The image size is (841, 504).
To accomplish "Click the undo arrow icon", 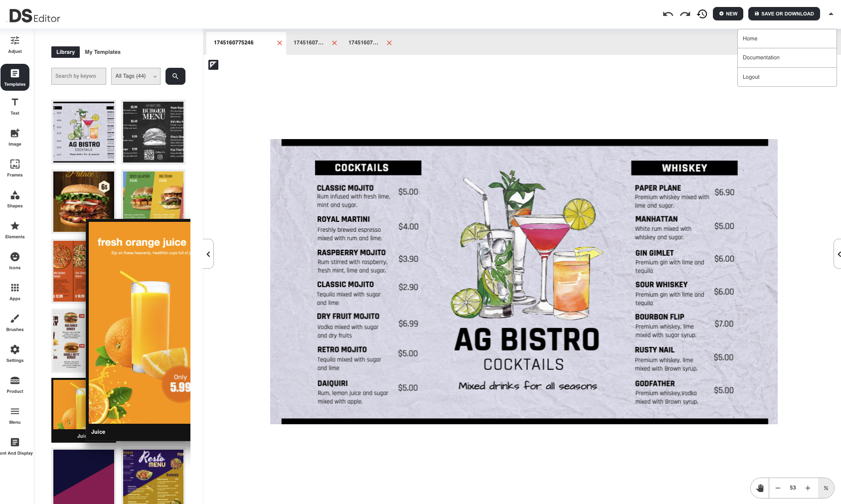I will [x=668, y=14].
